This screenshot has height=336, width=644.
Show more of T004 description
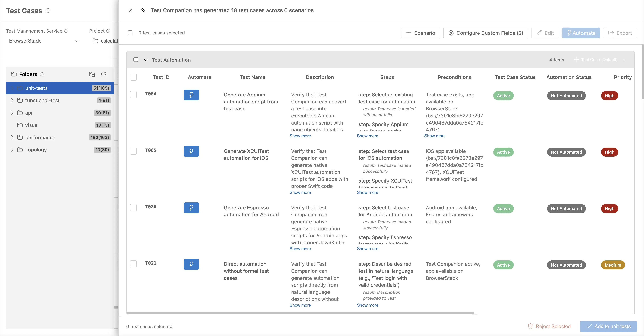[x=300, y=136]
